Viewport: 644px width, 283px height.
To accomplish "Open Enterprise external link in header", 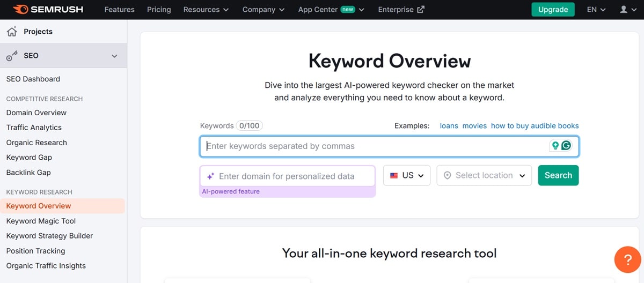I will 401,10.
